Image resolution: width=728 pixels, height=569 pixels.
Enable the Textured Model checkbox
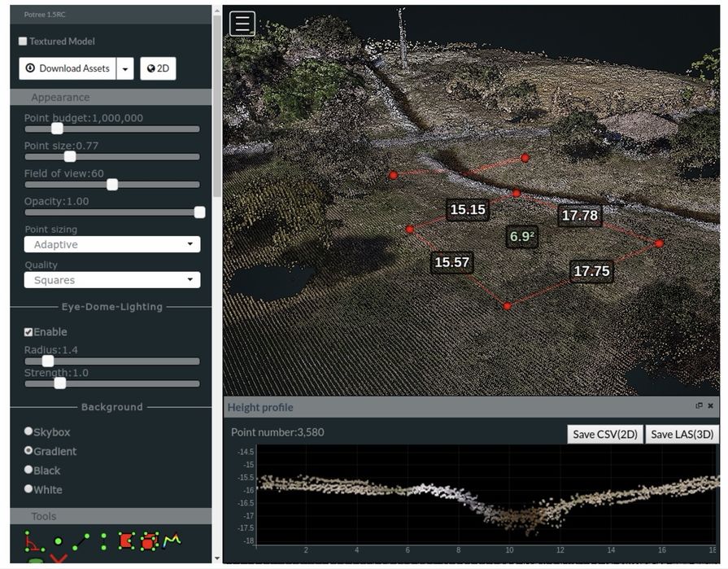coord(23,42)
